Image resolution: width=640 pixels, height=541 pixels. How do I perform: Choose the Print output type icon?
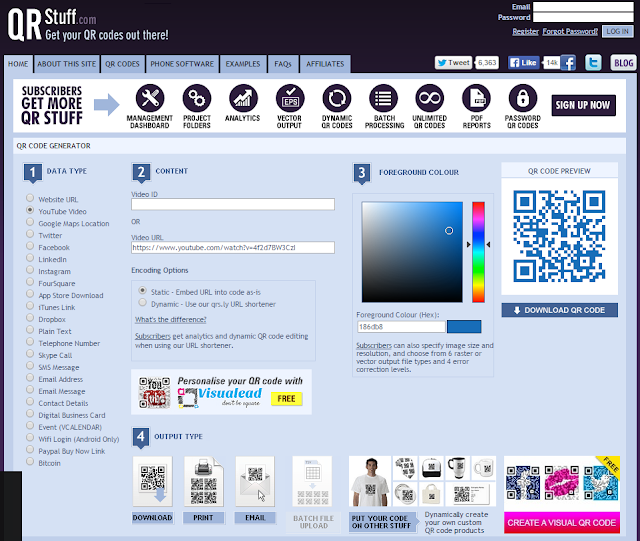point(204,481)
